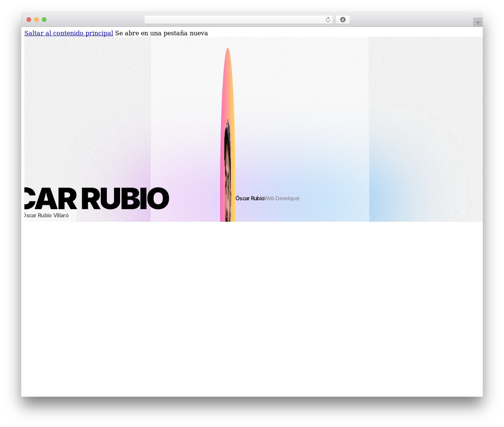Click the reload page icon

tap(328, 20)
